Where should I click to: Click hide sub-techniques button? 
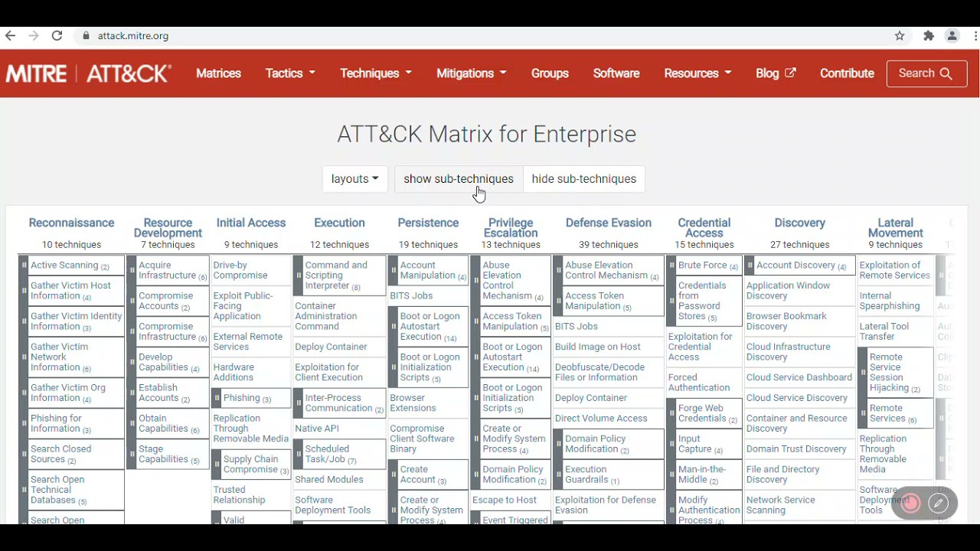[x=584, y=179]
